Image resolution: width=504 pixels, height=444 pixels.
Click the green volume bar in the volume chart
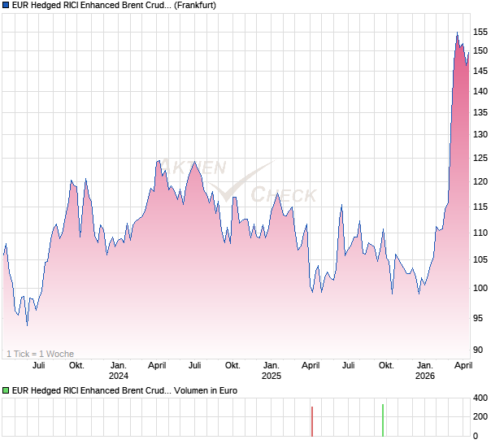pyautogui.click(x=383, y=420)
